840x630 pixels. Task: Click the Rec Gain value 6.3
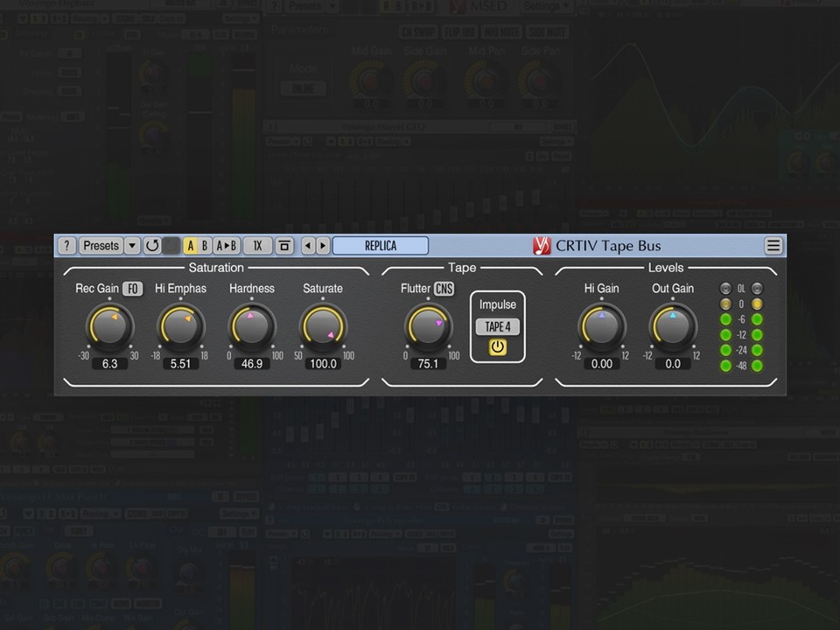click(110, 364)
